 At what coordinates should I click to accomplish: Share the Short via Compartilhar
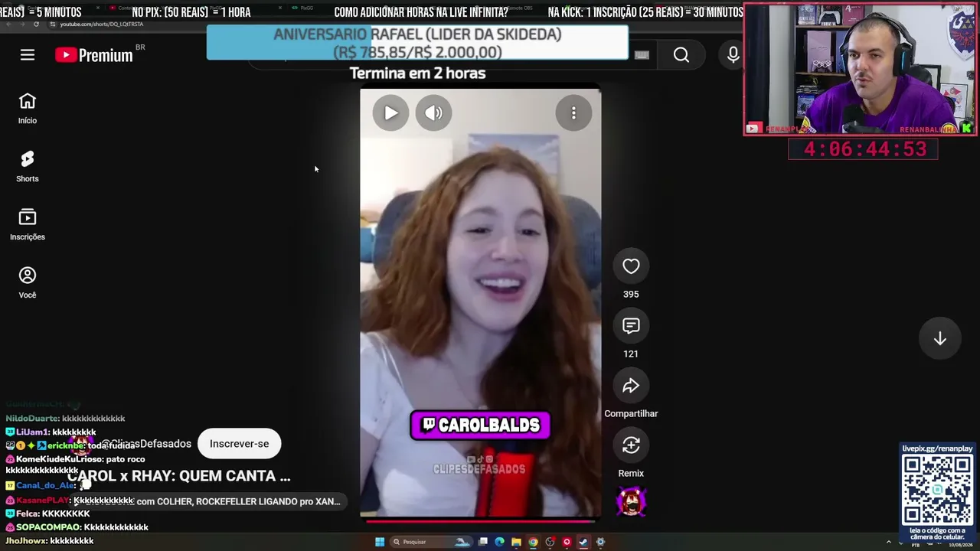[631, 386]
